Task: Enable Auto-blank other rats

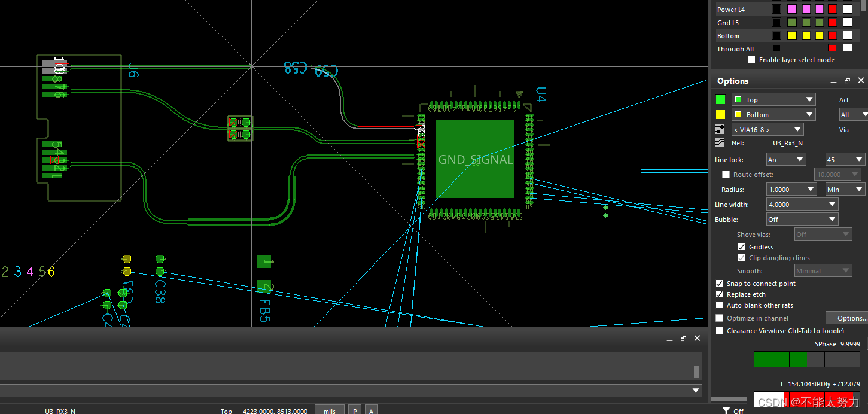Action: 720,305
